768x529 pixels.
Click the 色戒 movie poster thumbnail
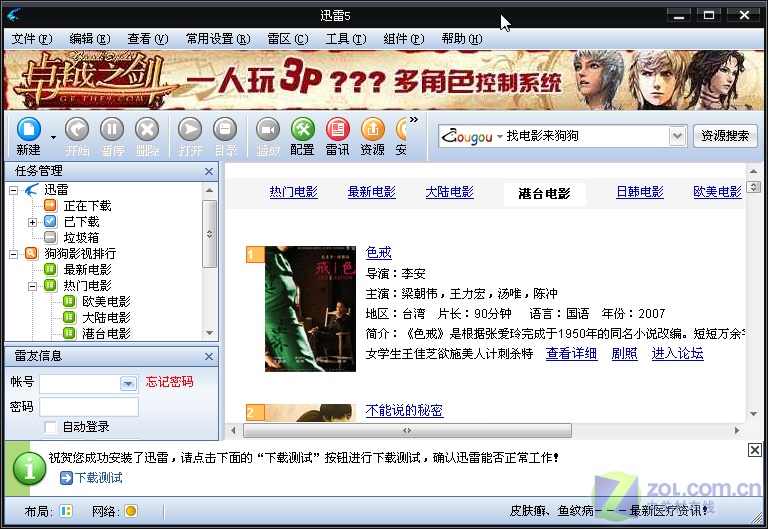pos(310,309)
